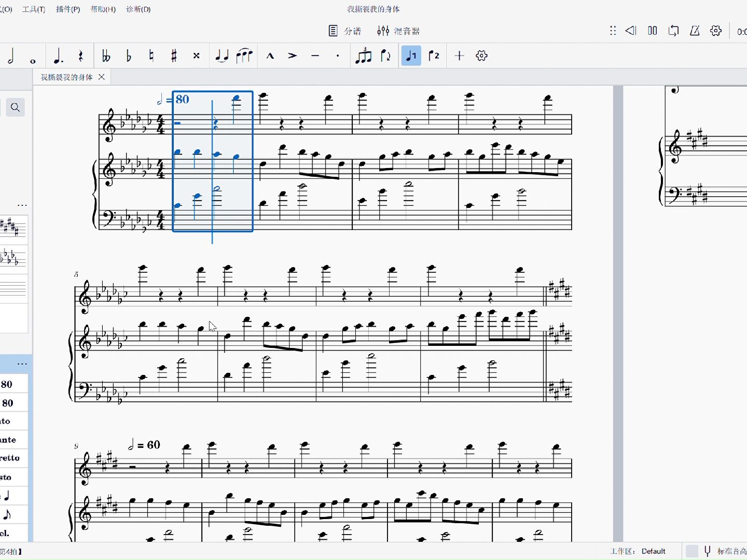
Task: Flip the note stem direction
Action: point(385,56)
